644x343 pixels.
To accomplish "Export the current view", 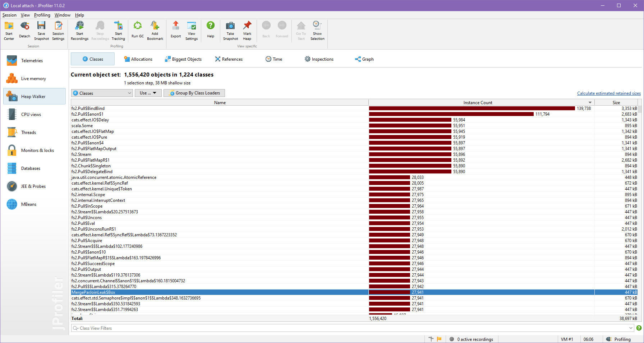I will (x=176, y=31).
